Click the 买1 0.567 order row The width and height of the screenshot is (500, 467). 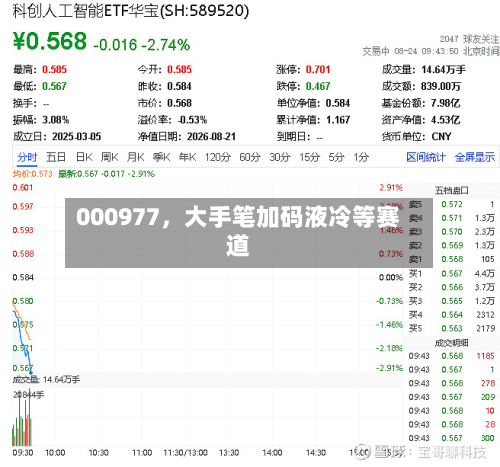point(452,273)
